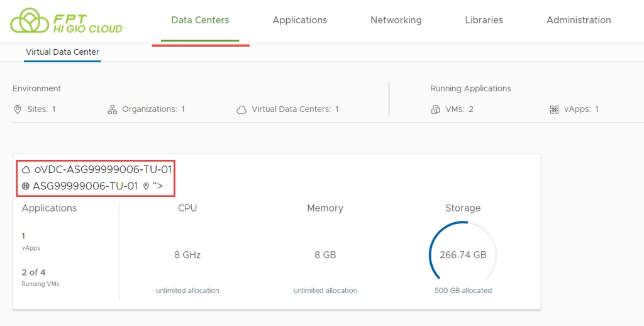Click the Organizations hierarchy icon
Viewport: 644px width, 326px height.
coord(113,110)
